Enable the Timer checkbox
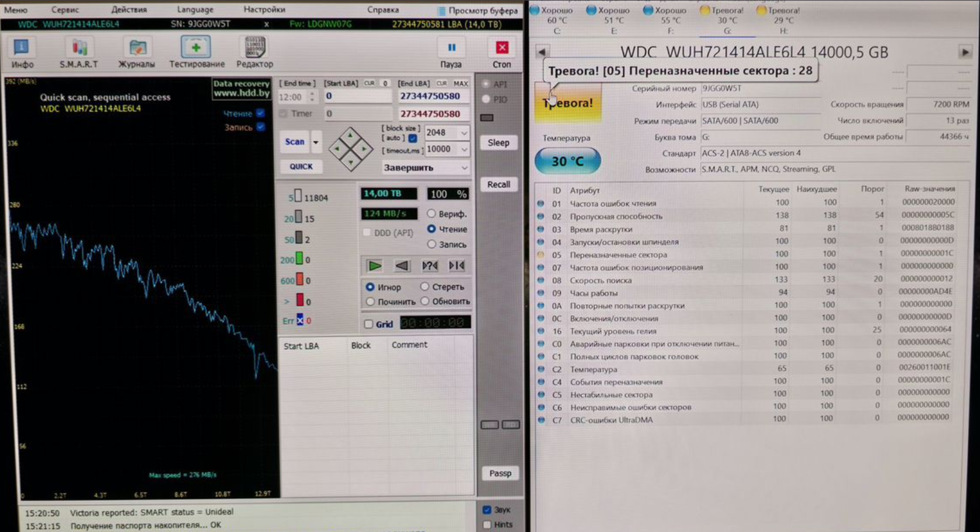980x532 pixels. [x=283, y=114]
